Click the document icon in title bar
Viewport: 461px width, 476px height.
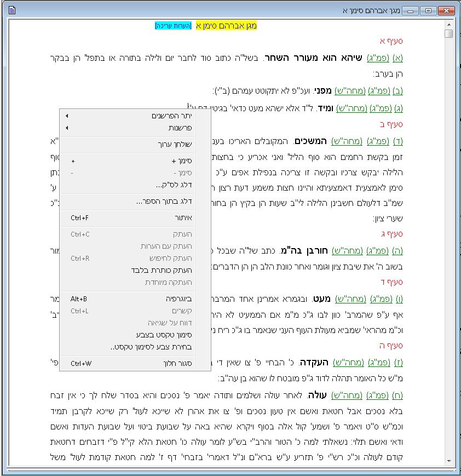coord(12,10)
